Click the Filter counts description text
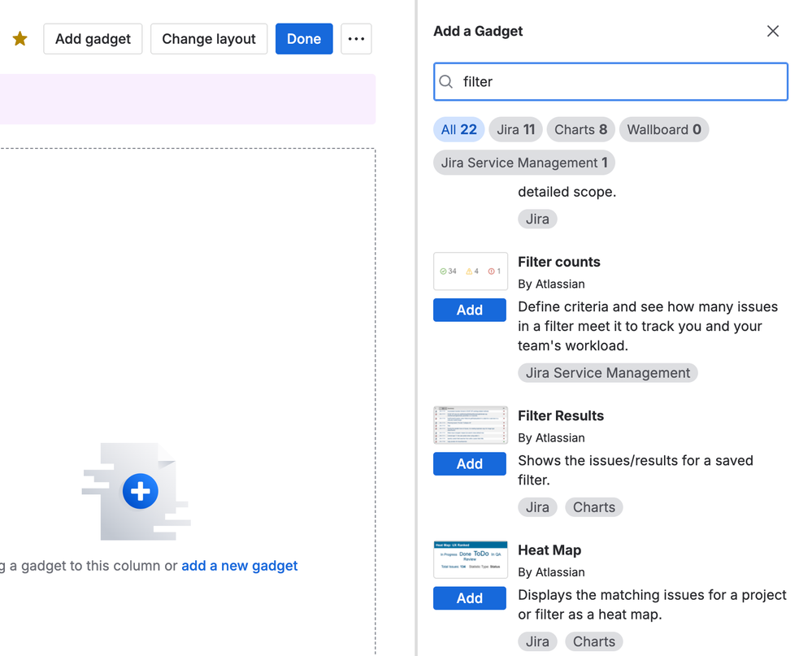 (x=648, y=326)
